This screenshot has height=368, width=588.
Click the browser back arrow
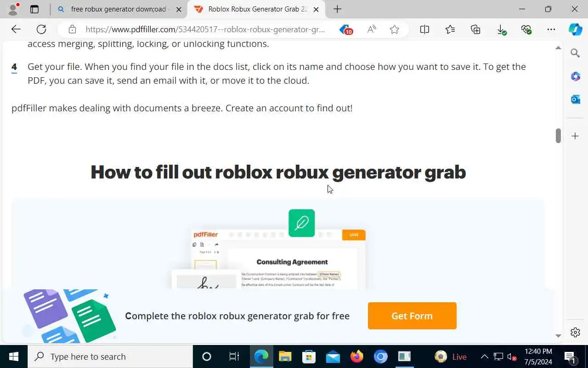16,29
